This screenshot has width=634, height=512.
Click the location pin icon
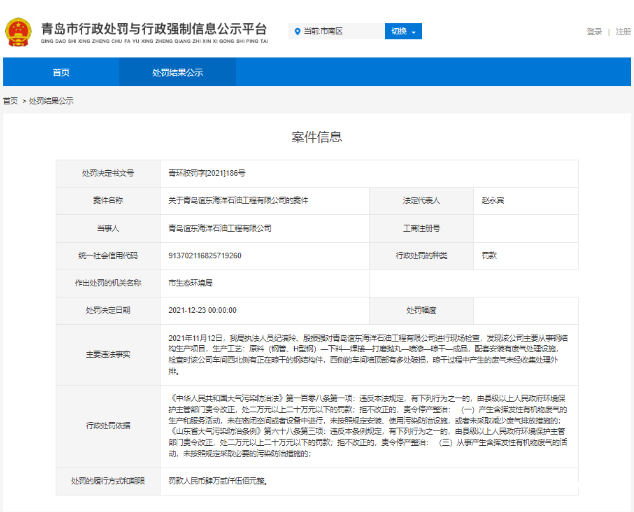(x=298, y=31)
